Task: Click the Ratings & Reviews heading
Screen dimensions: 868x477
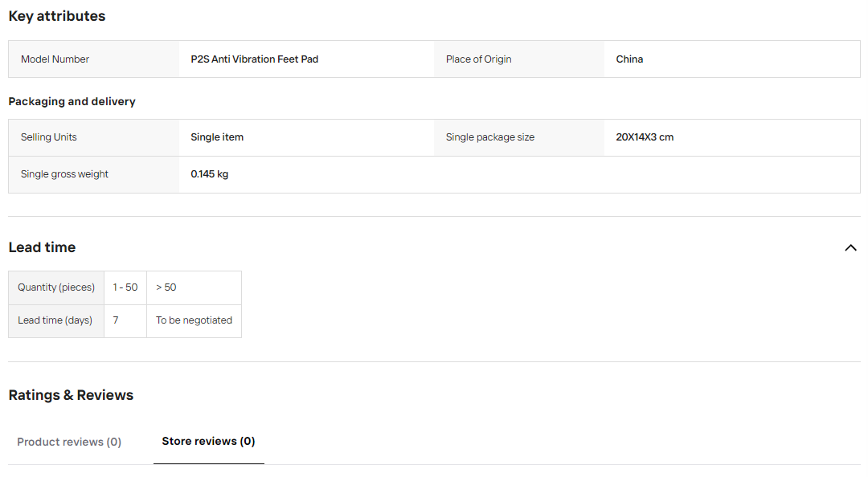Action: click(x=71, y=395)
